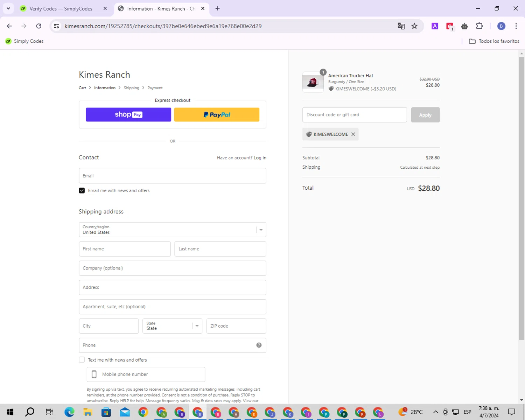Open notification center icon

(x=512, y=412)
